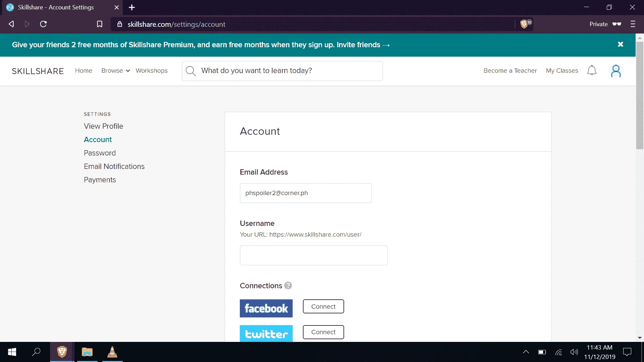The height and width of the screenshot is (362, 644).
Task: Focus the Email Address field
Action: click(x=306, y=193)
